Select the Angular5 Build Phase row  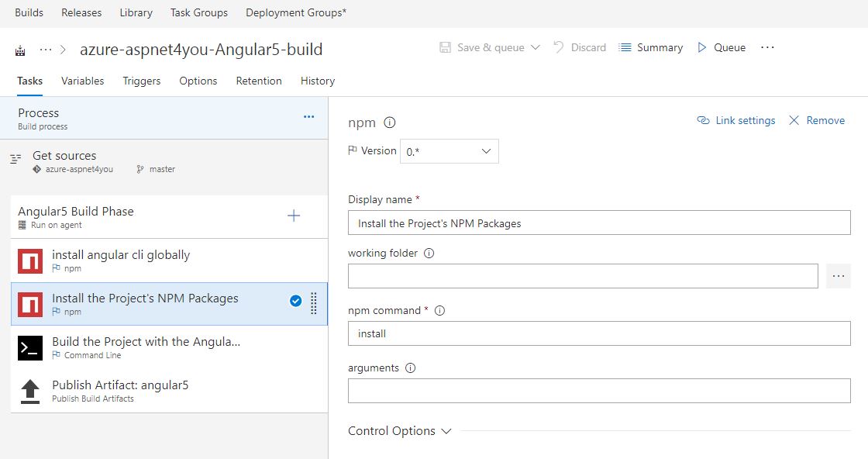tap(170, 217)
